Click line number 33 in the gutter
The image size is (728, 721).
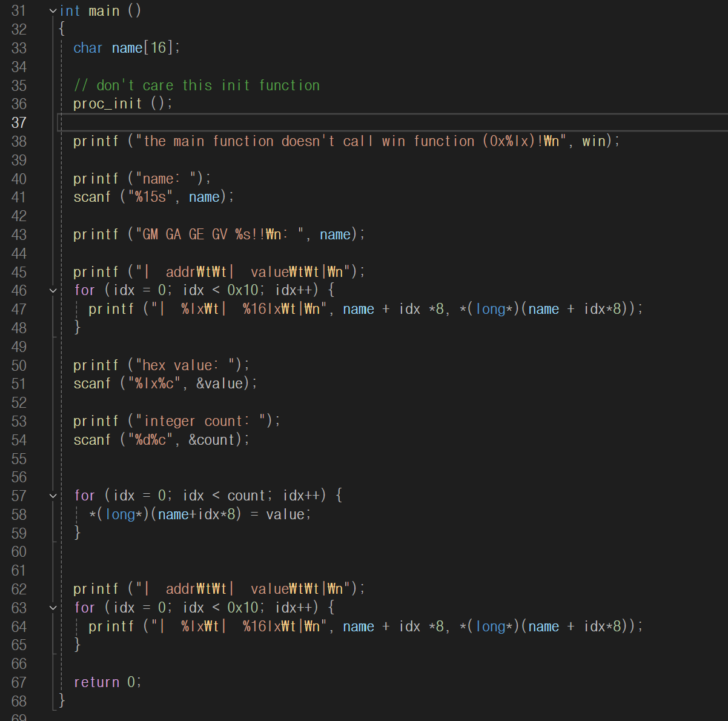pos(19,48)
